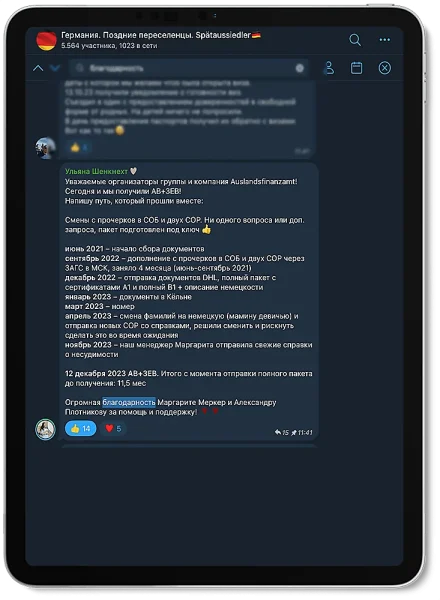Open avatar of Ульяна next to her message

46,429
